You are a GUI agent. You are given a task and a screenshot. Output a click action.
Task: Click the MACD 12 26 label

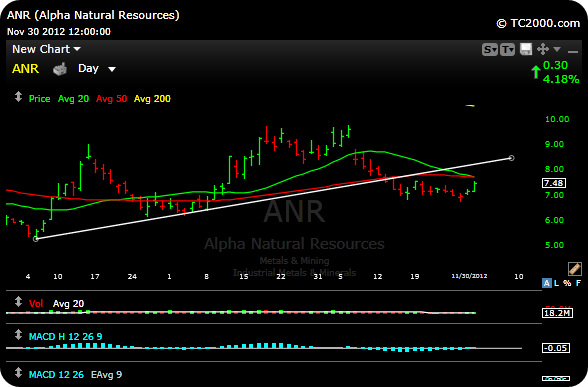[56, 375]
